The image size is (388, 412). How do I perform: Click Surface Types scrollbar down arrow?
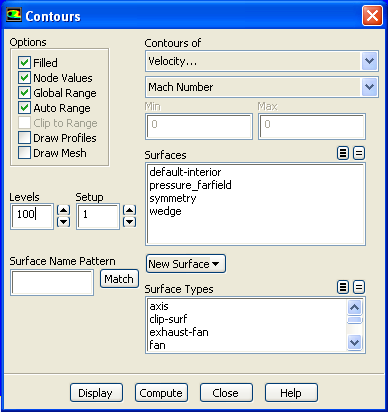coord(354,342)
